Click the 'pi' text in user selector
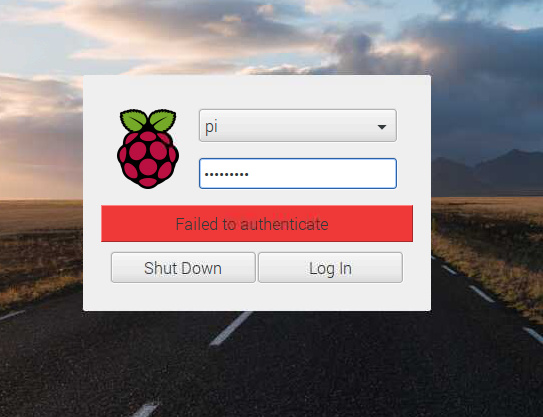The height and width of the screenshot is (417, 543). 211,126
